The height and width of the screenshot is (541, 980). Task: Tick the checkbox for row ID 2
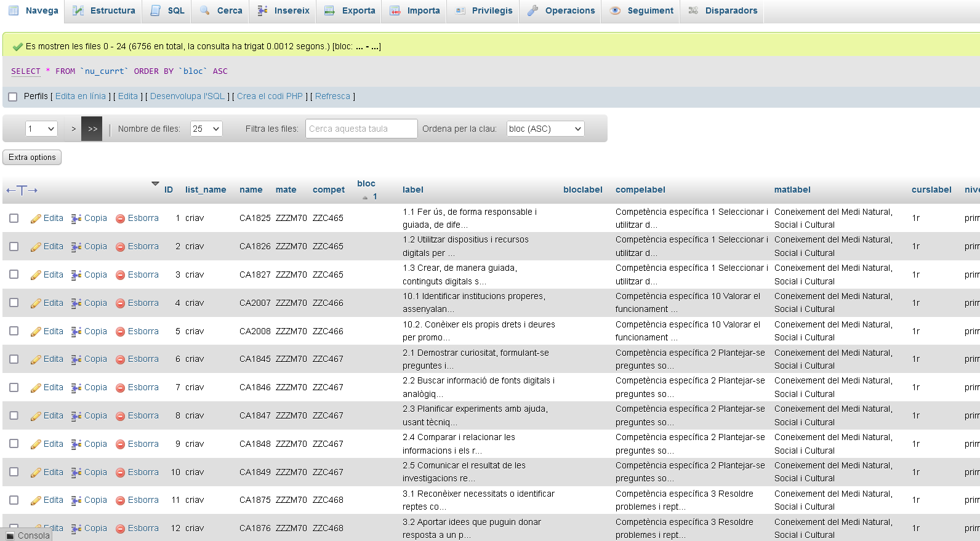[14, 246]
